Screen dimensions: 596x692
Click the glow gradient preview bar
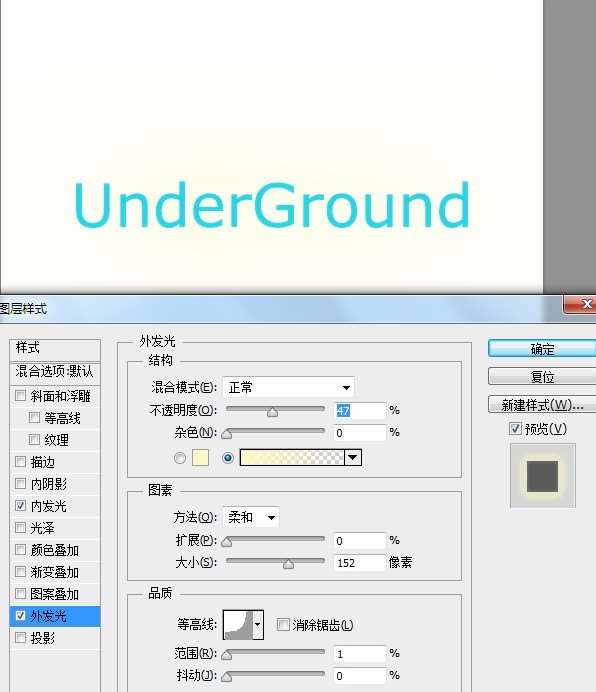[292, 458]
